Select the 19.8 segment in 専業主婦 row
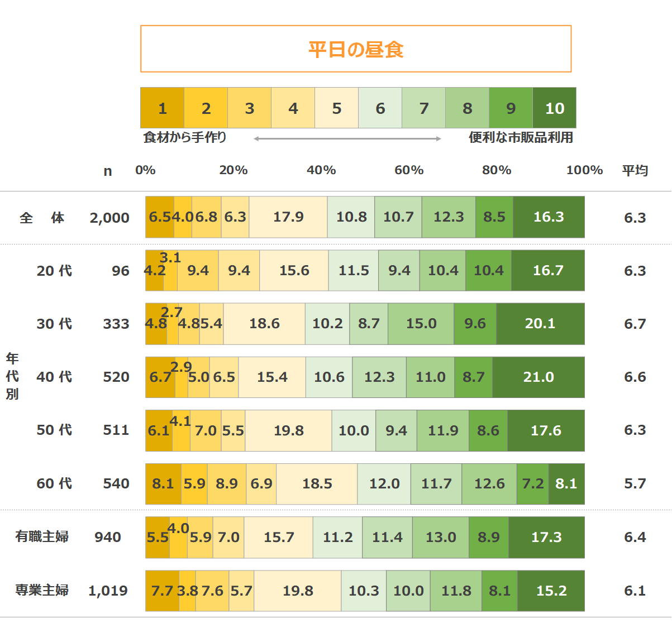The width and height of the screenshot is (672, 633). [x=298, y=591]
